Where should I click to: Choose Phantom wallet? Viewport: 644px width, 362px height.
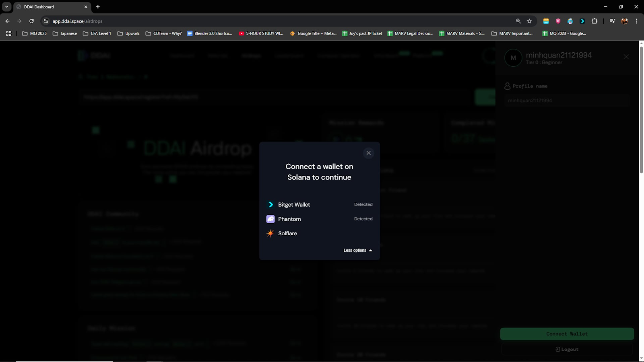[320, 219]
